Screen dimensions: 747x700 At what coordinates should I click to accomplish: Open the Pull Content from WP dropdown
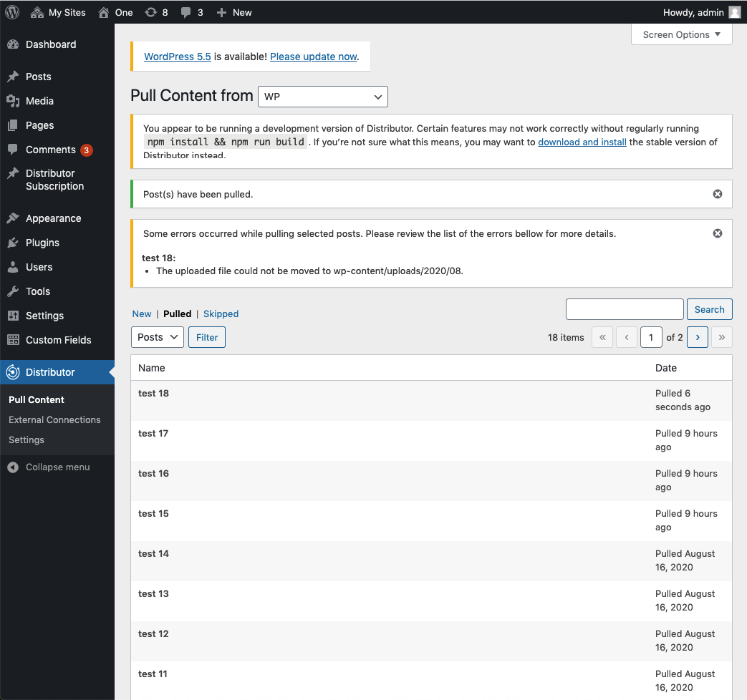(x=323, y=97)
